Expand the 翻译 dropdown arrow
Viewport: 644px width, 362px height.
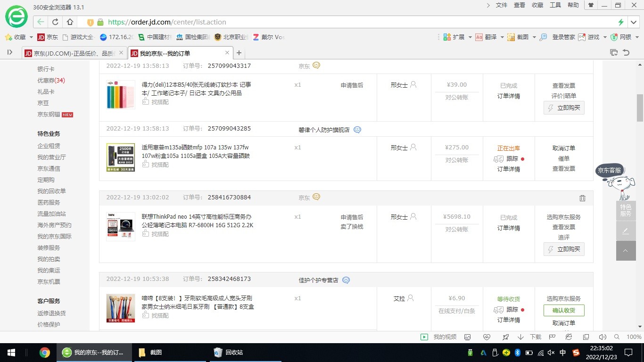pyautogui.click(x=502, y=37)
